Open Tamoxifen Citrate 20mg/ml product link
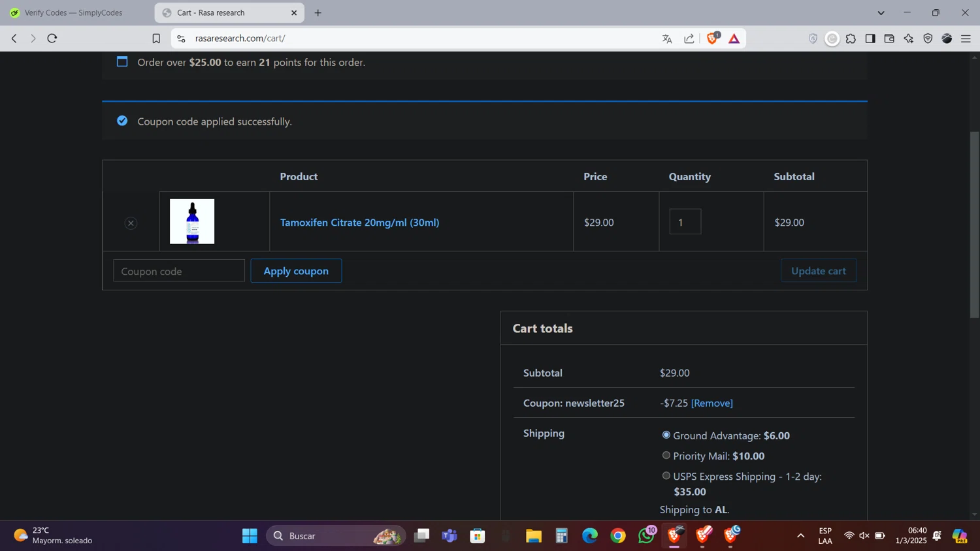Viewport: 980px width, 551px height. pyautogui.click(x=359, y=223)
